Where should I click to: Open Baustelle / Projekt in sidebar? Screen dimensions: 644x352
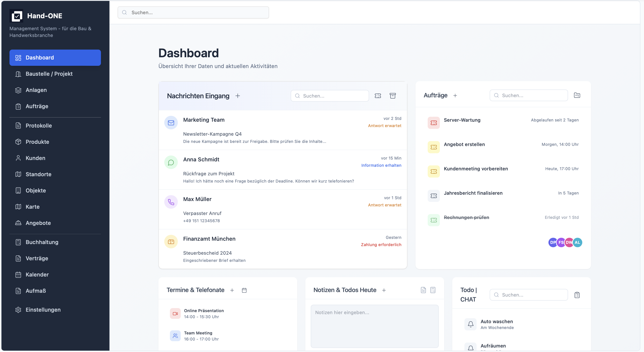pyautogui.click(x=49, y=74)
